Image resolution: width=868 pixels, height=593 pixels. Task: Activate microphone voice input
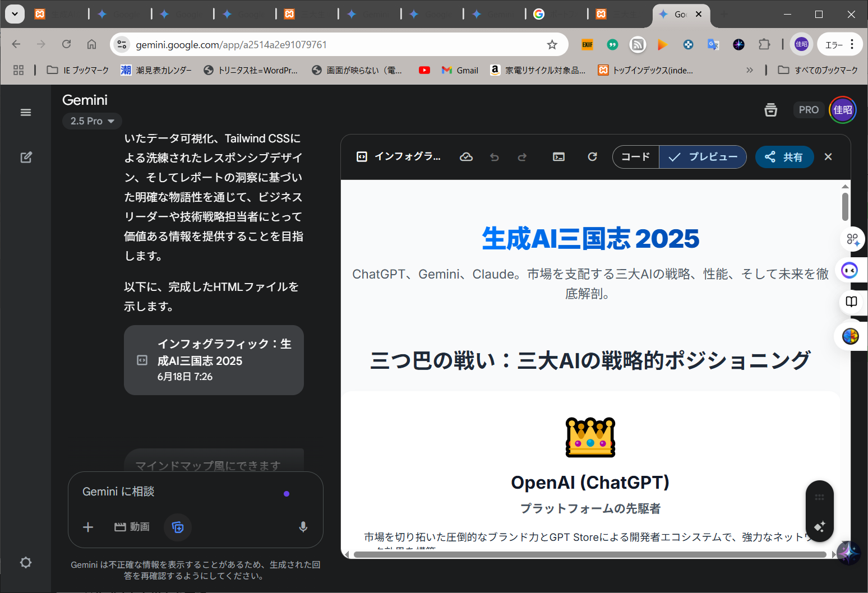coord(303,527)
